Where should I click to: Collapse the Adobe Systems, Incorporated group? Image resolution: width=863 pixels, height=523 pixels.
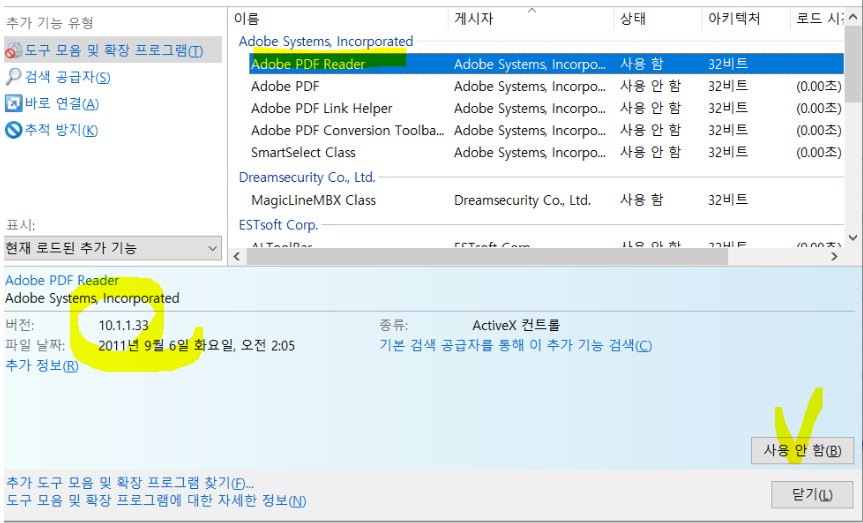tap(326, 41)
